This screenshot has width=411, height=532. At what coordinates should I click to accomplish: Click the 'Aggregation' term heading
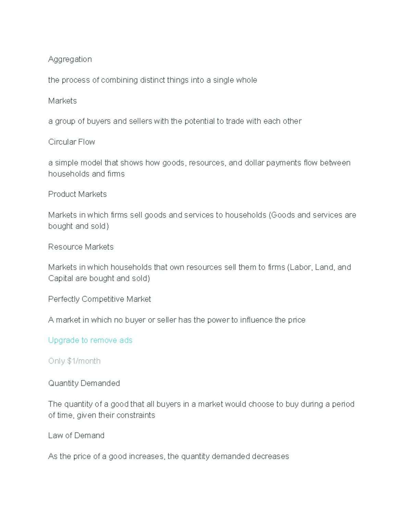[70, 59]
